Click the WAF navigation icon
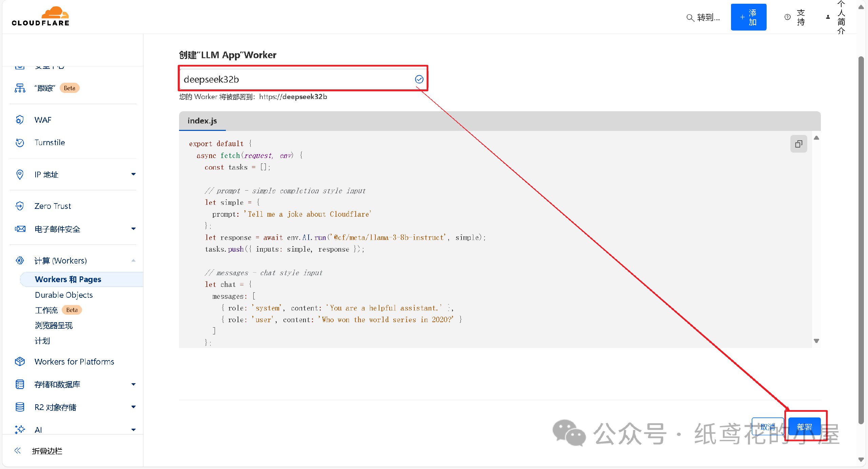 tap(19, 120)
